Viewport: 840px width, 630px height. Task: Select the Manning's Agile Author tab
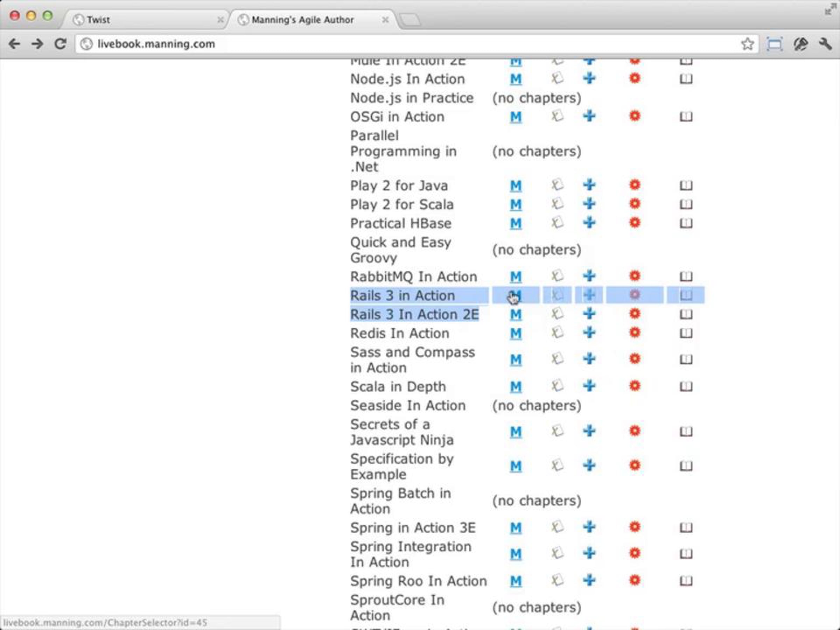tap(311, 19)
